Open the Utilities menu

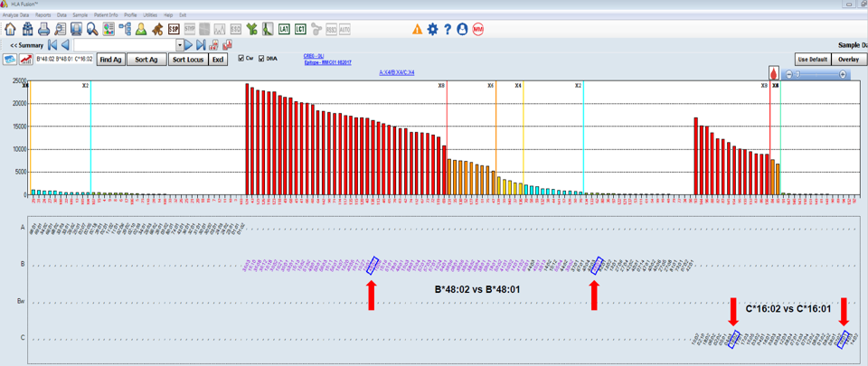pos(150,15)
